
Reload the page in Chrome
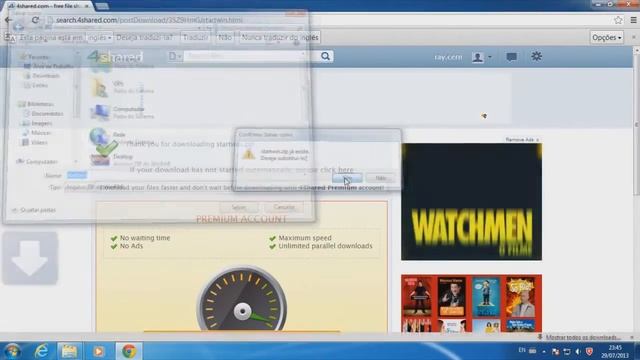(35, 20)
